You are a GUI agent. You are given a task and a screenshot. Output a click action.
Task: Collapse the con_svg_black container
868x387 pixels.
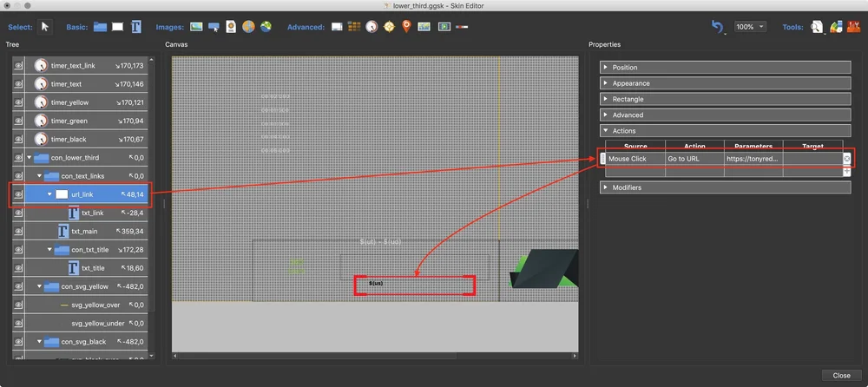(x=39, y=342)
